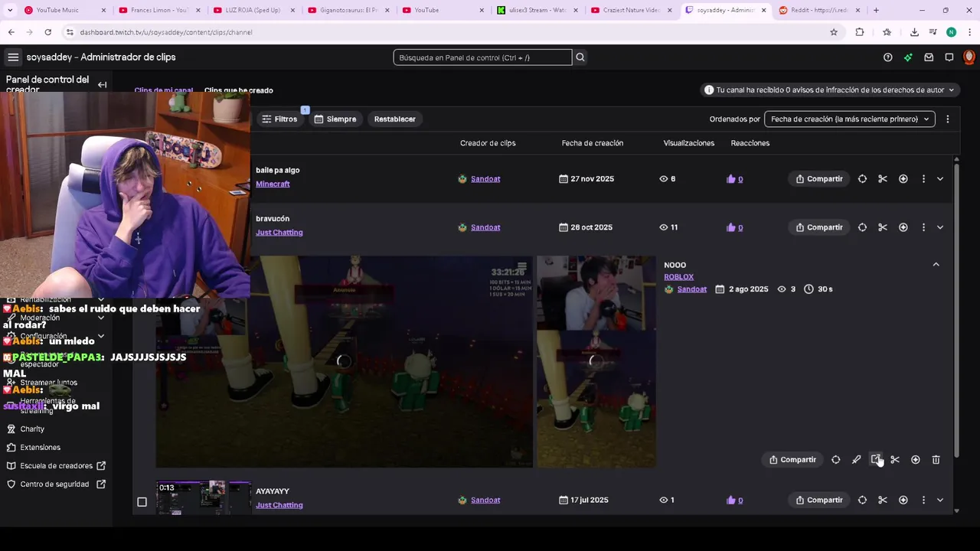Click circled-plus icon in baile pa algo row
980x551 pixels.
(x=903, y=179)
